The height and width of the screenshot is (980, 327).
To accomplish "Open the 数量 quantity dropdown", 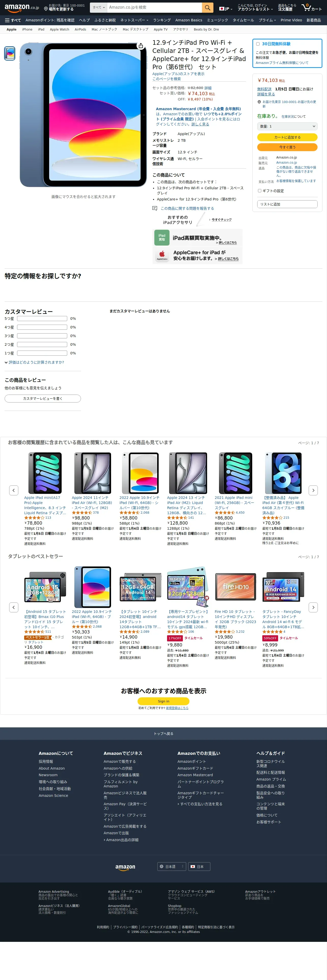I will tap(287, 126).
